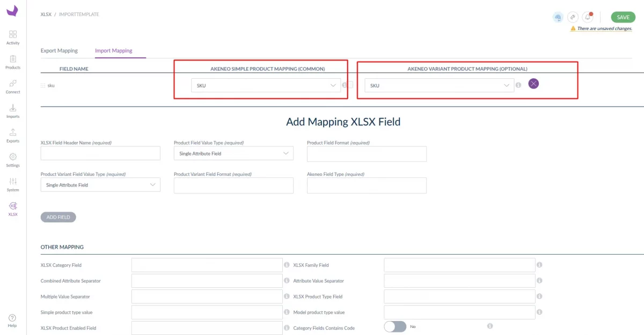Toggle the Category Fields Contains Code switch
The image size is (644, 335).
395,326
